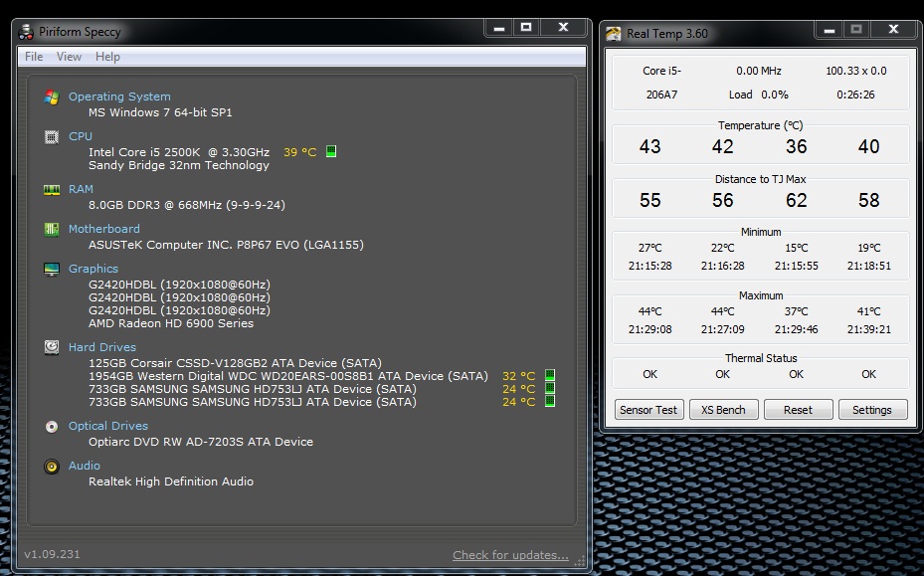Open the Operating System section link
This screenshot has width=924, height=576.
coord(119,96)
